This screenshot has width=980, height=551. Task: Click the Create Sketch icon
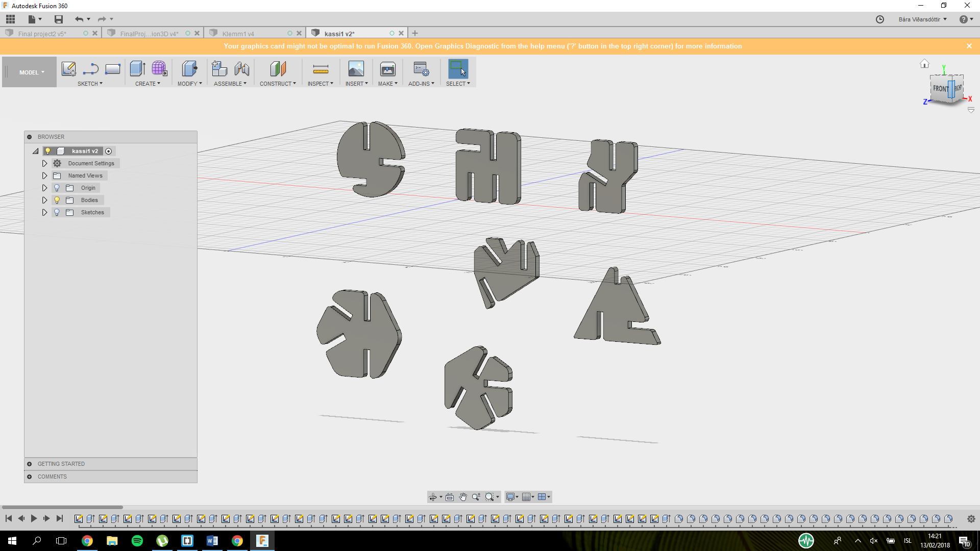(x=68, y=69)
